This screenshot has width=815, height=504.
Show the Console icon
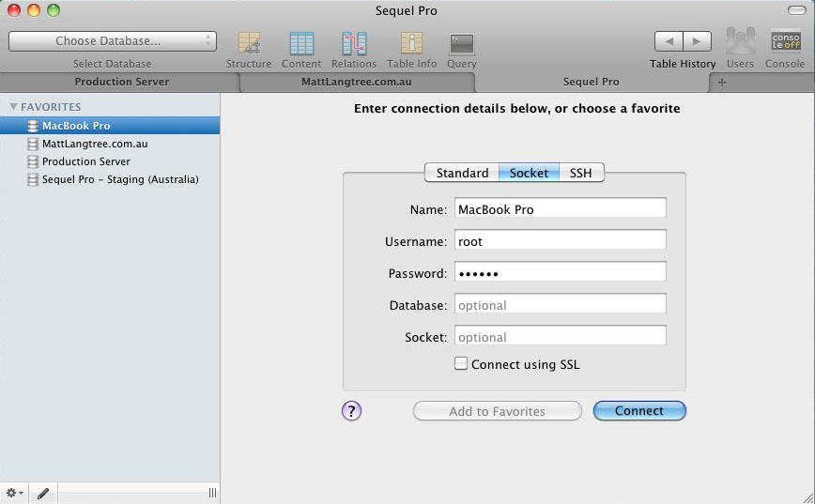click(785, 42)
